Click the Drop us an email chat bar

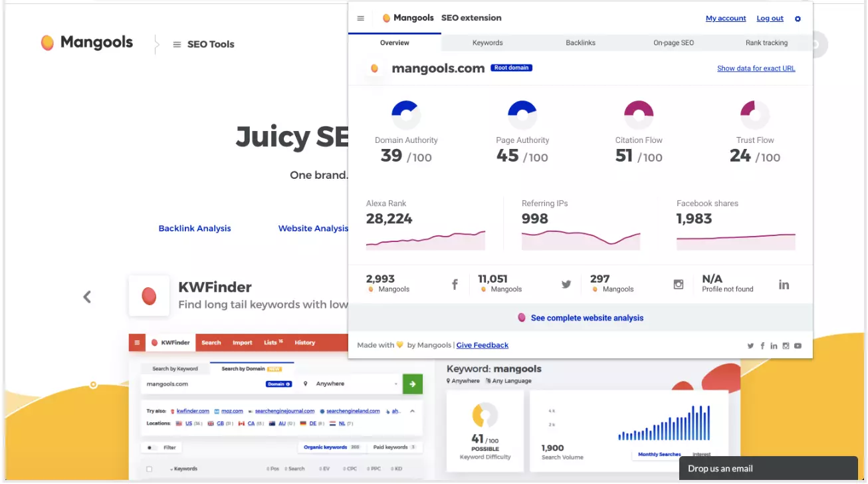pos(768,468)
